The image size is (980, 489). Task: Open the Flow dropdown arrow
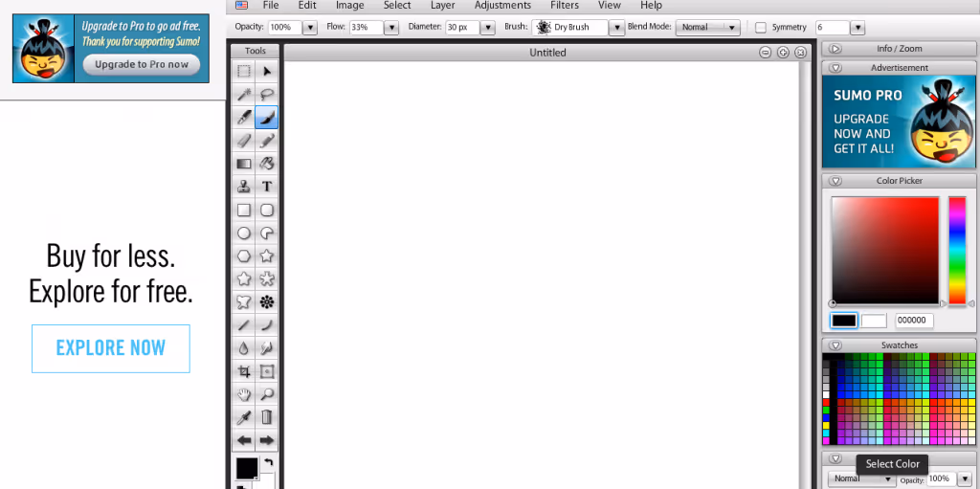click(x=391, y=28)
